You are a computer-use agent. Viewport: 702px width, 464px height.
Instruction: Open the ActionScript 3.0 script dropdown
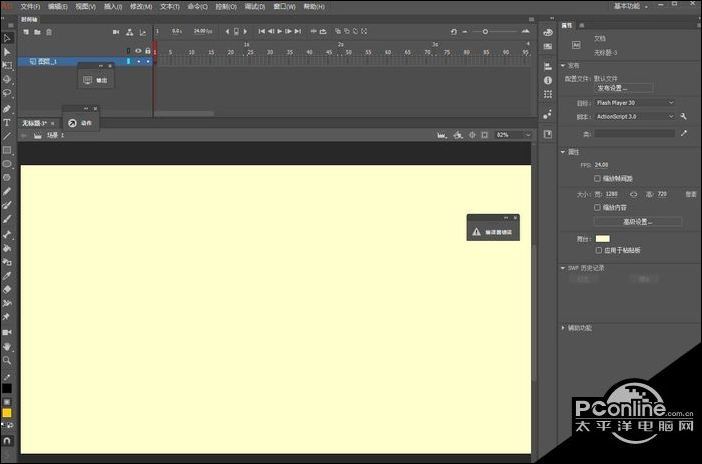pyautogui.click(x=635, y=116)
